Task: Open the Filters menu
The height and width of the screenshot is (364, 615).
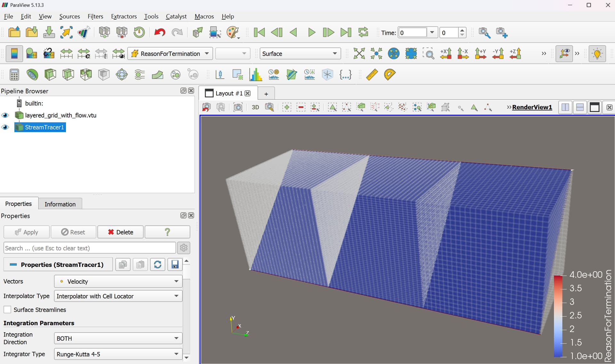Action: (95, 16)
